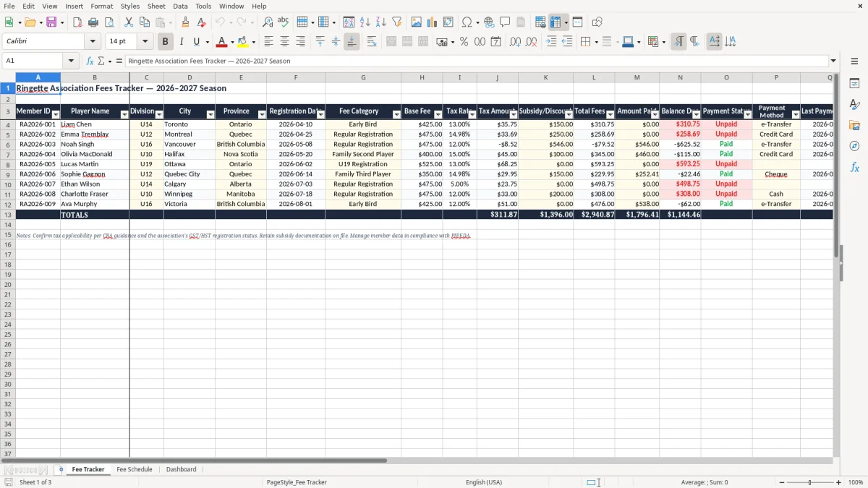This screenshot has width=868, height=488.
Task: Toggle Center Horizontally alignment
Action: pos(284,42)
